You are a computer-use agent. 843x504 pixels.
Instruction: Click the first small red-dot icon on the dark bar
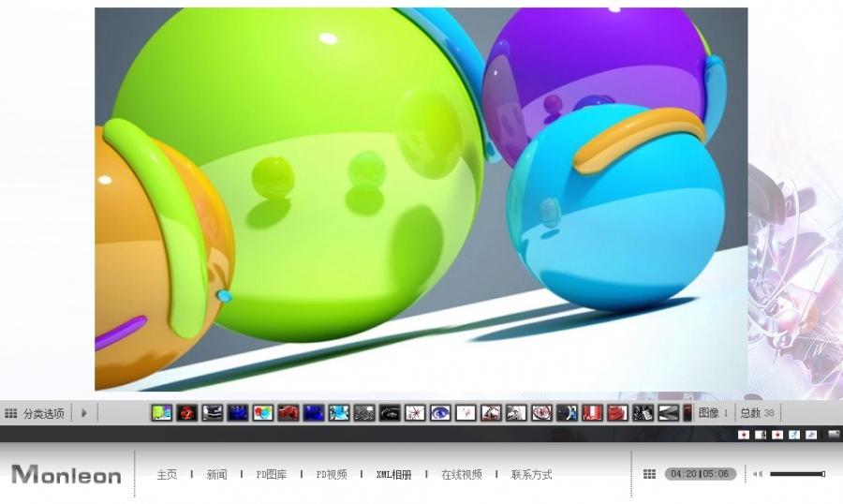[744, 434]
